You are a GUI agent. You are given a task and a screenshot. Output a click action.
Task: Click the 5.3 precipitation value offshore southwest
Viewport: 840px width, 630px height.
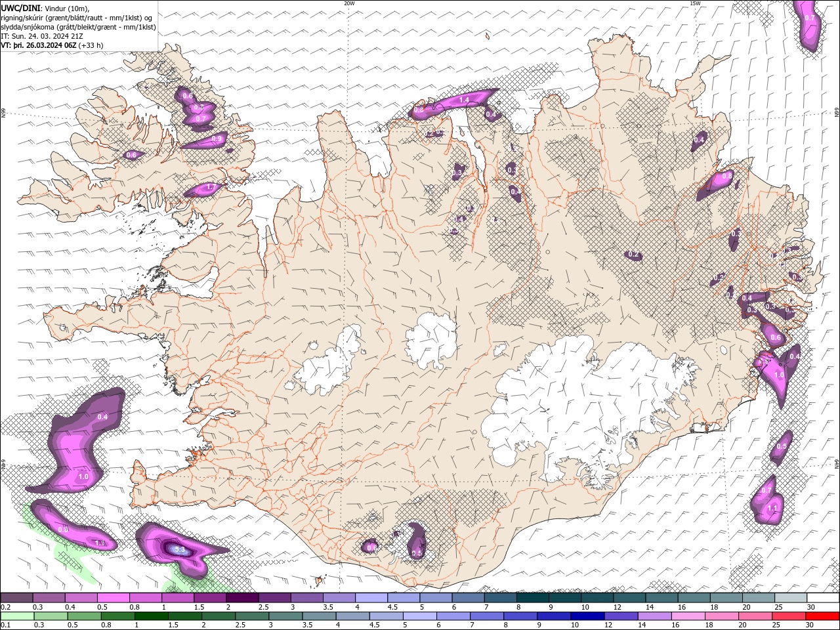[x=181, y=550]
